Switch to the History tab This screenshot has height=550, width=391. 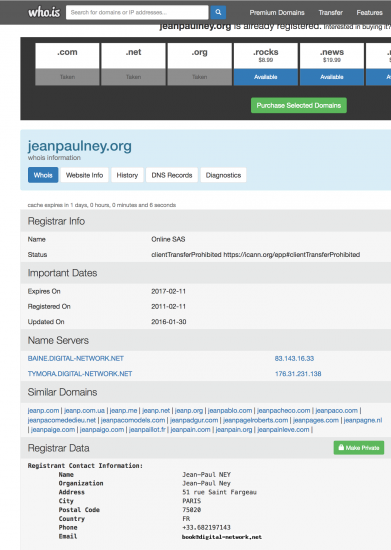tap(127, 175)
